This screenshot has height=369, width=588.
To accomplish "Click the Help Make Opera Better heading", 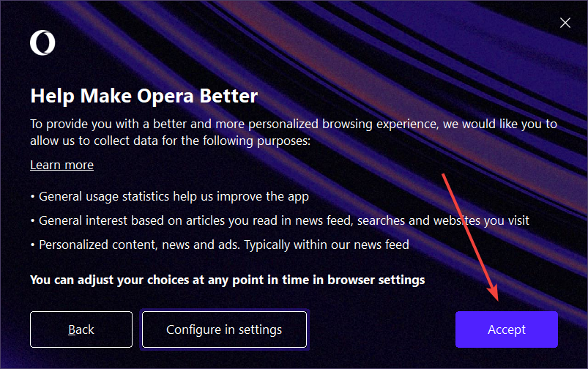I will [x=144, y=96].
